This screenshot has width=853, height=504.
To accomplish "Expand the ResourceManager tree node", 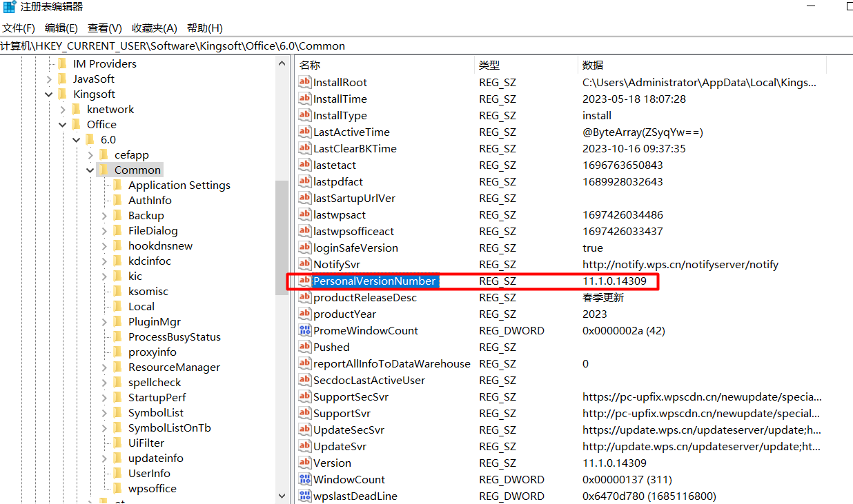I will pos(104,367).
